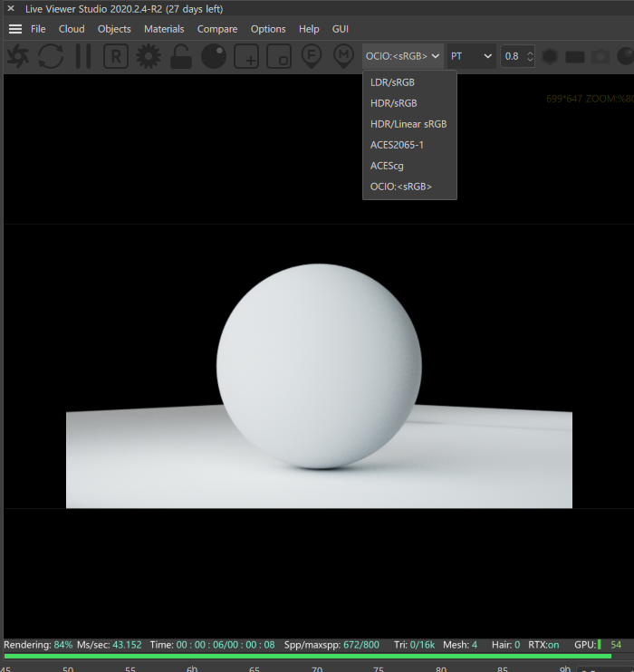Select the add region square icon
The image size is (634, 672).
coord(246,56)
